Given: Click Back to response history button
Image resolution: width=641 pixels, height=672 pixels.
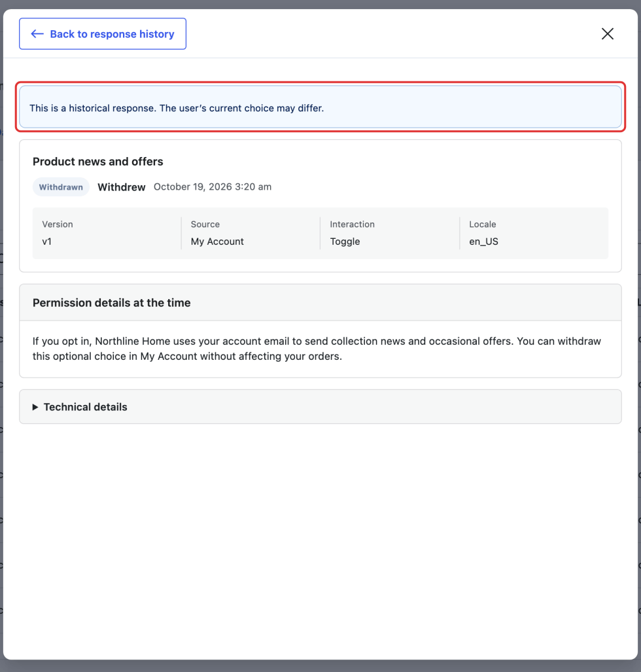Looking at the screenshot, I should click(103, 34).
